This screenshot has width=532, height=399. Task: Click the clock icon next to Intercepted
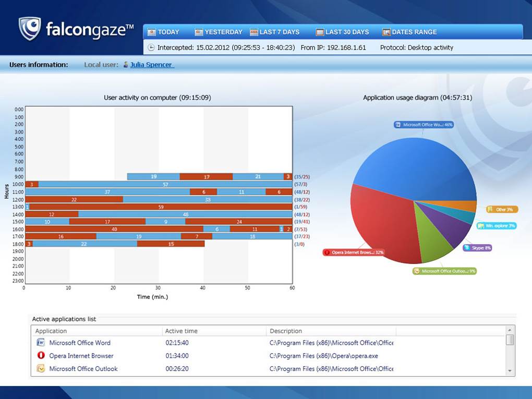pyautogui.click(x=151, y=47)
